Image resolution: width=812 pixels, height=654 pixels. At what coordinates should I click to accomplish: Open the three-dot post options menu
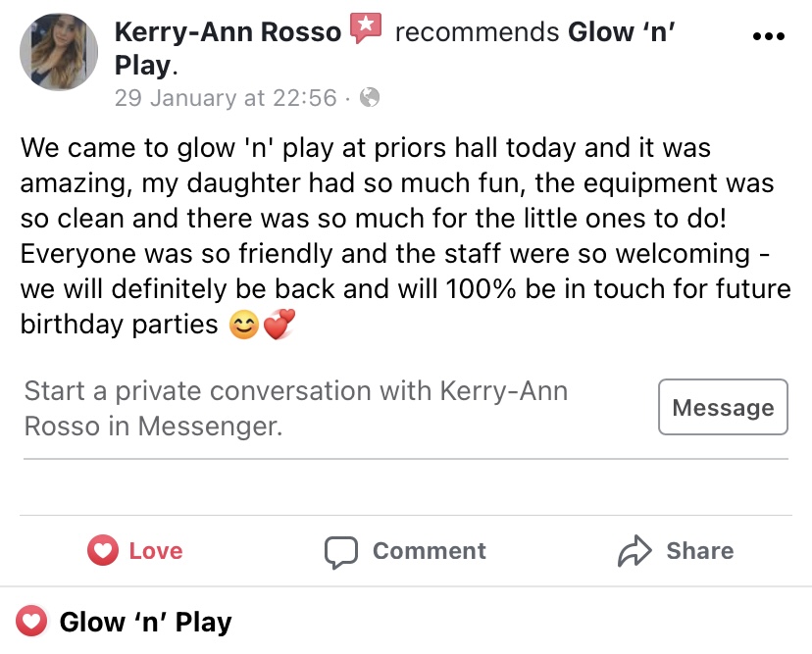[x=768, y=36]
